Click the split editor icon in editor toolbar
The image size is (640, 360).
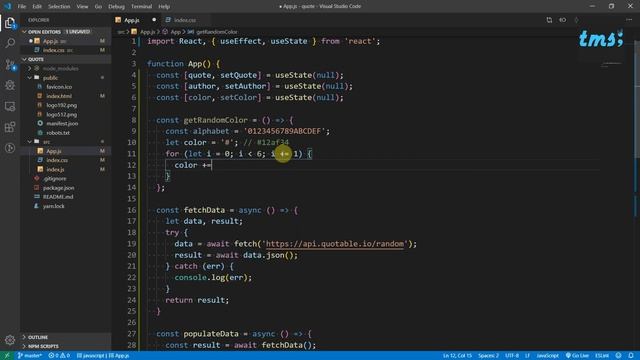576,20
